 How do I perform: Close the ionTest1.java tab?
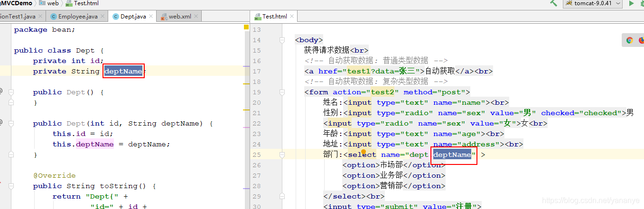pyautogui.click(x=41, y=17)
